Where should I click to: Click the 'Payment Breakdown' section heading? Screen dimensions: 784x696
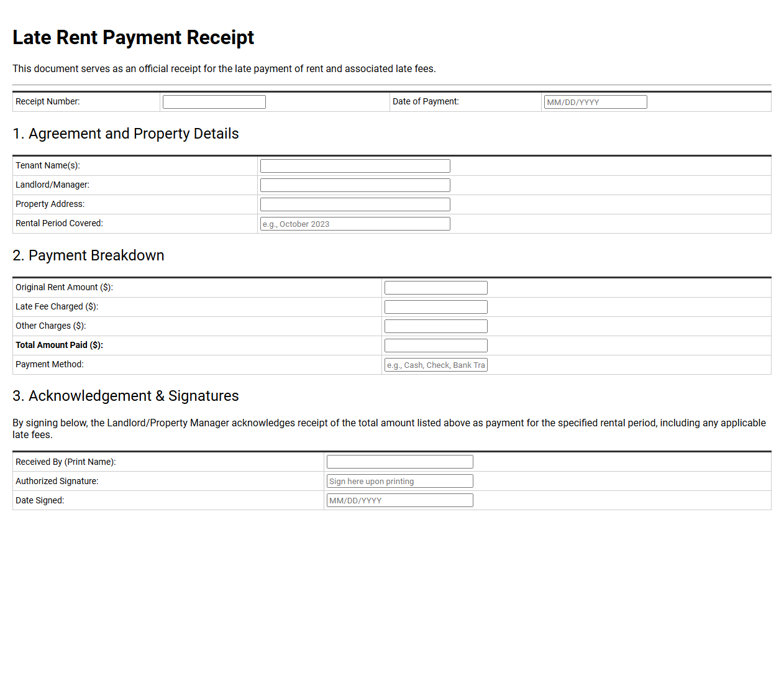[88, 255]
